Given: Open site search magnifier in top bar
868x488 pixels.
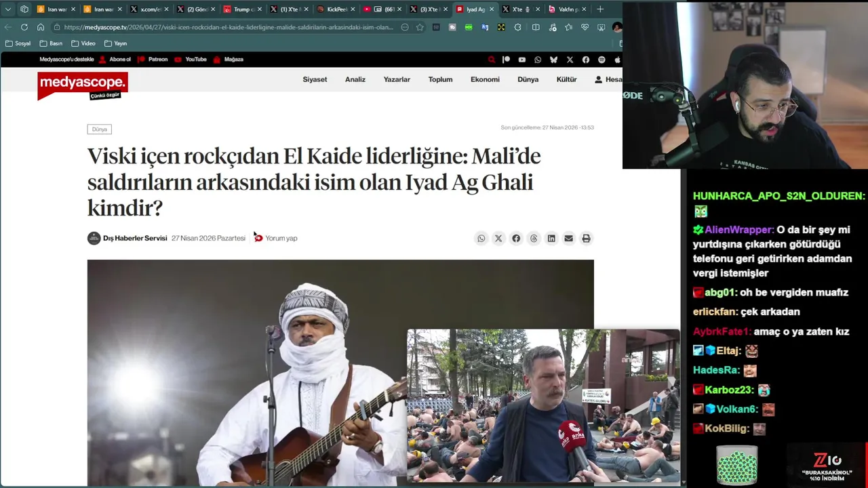Looking at the screenshot, I should click(492, 60).
